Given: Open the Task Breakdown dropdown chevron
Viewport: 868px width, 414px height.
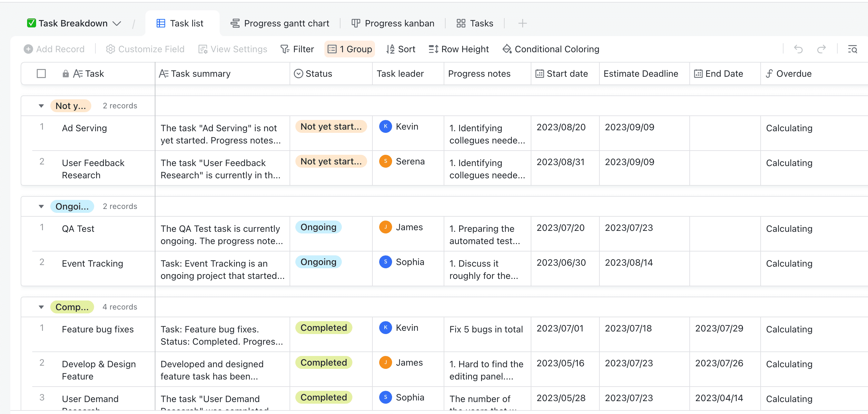Looking at the screenshot, I should 117,23.
